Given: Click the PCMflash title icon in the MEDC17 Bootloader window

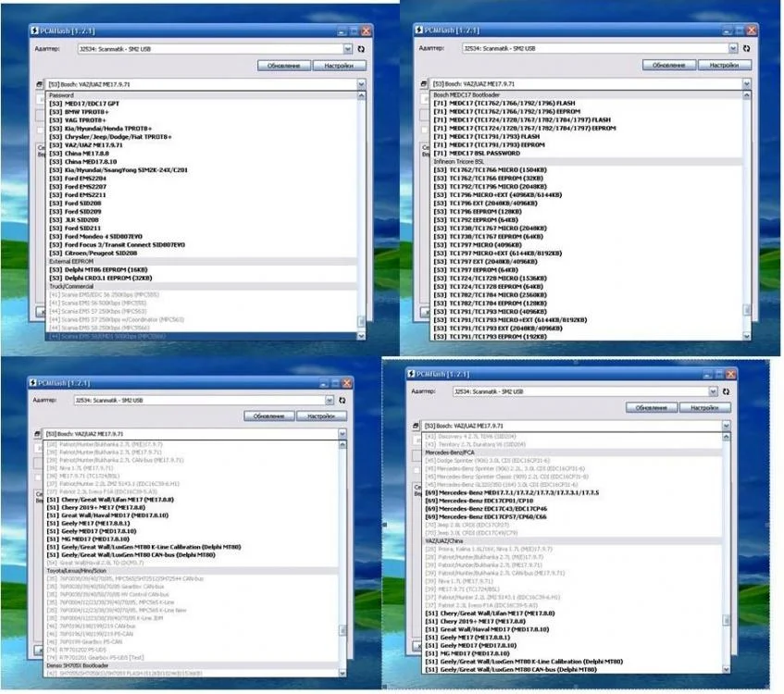Looking at the screenshot, I should coord(419,30).
